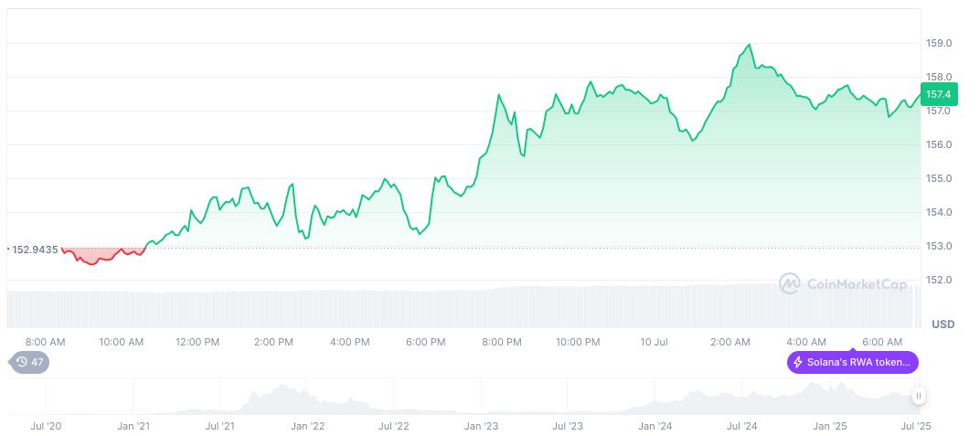The width and height of the screenshot is (980, 436).
Task: Click the USD currency label
Action: point(943,324)
